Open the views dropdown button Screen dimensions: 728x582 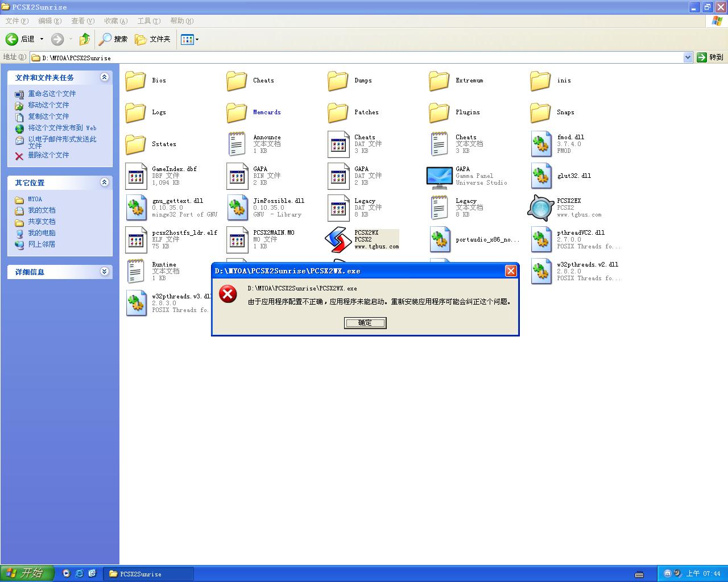click(x=190, y=39)
